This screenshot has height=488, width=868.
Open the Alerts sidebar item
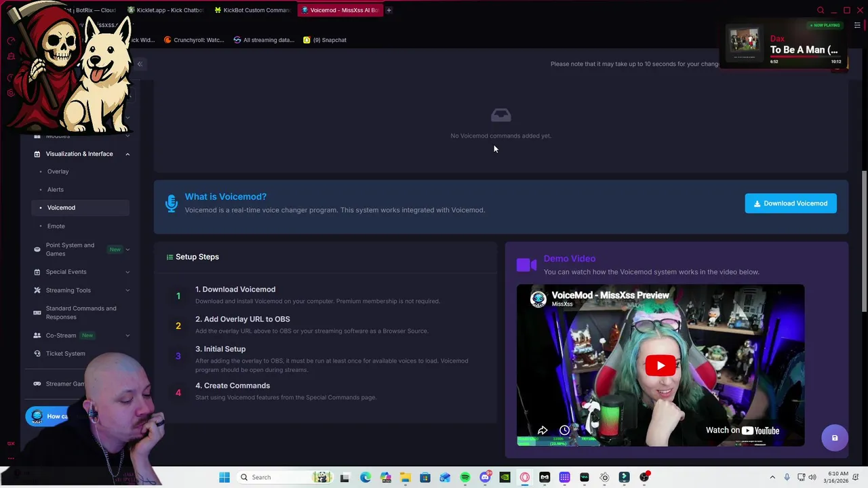(56, 190)
